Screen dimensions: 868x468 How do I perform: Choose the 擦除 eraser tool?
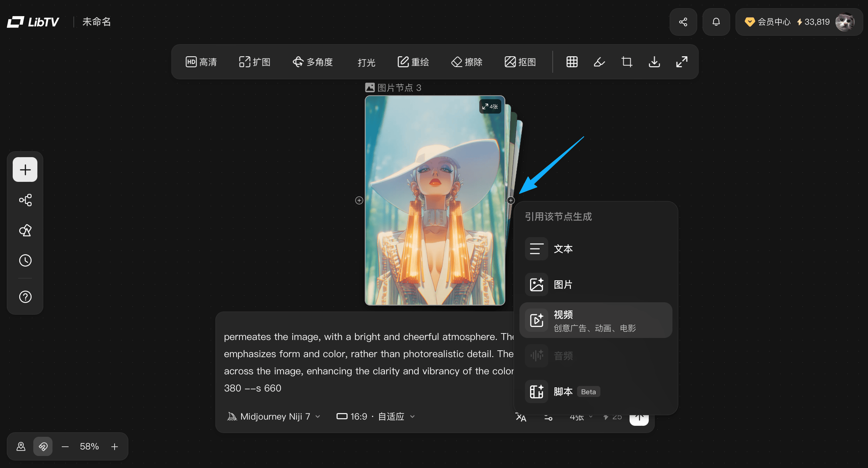[x=467, y=62]
